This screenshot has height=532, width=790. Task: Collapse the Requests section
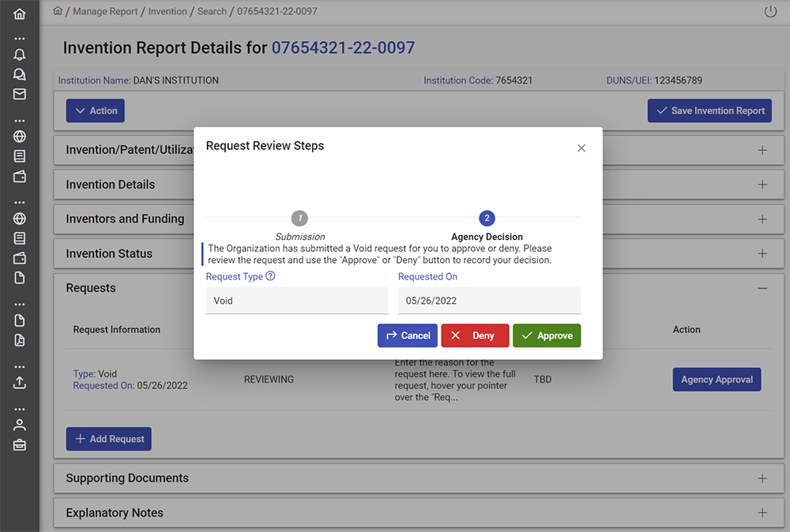point(762,288)
